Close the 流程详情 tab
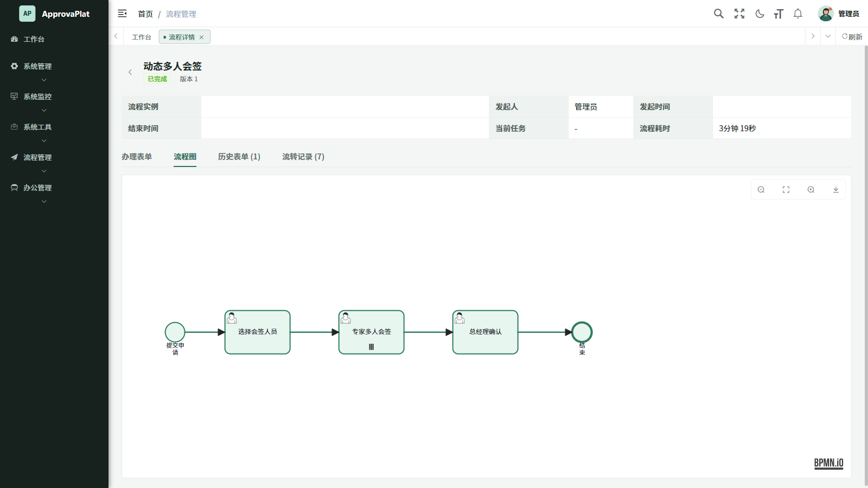This screenshot has height=488, width=868. (x=201, y=37)
